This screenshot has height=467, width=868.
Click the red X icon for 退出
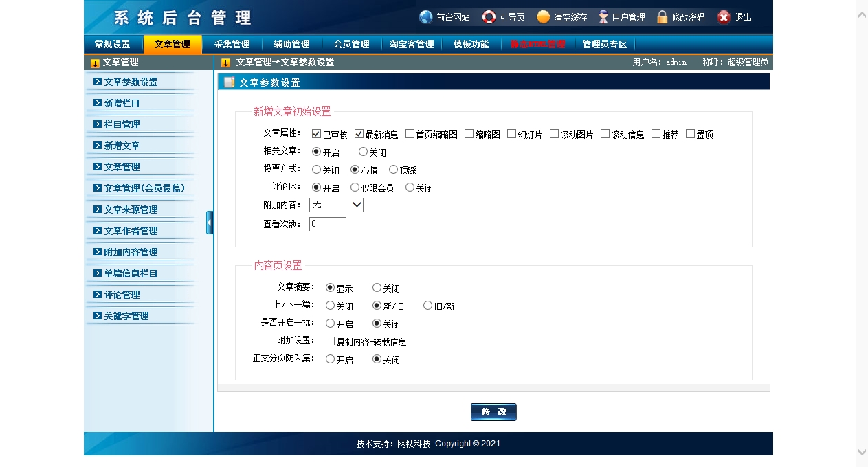(x=724, y=17)
